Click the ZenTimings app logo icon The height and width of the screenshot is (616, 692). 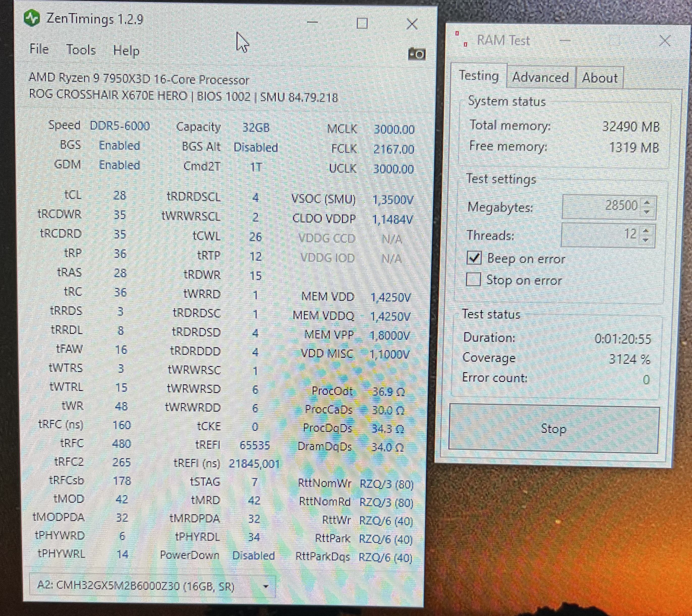point(32,19)
